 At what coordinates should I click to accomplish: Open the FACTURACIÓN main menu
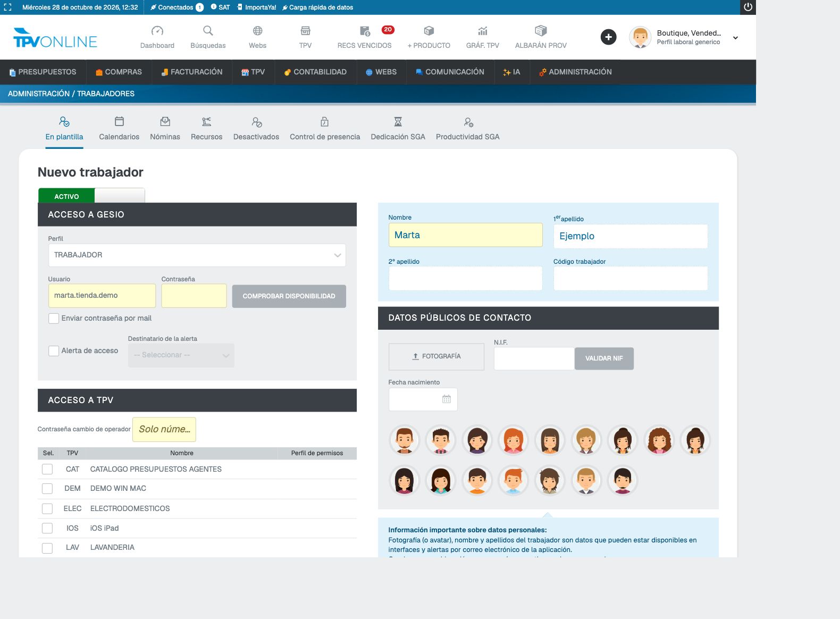(192, 72)
